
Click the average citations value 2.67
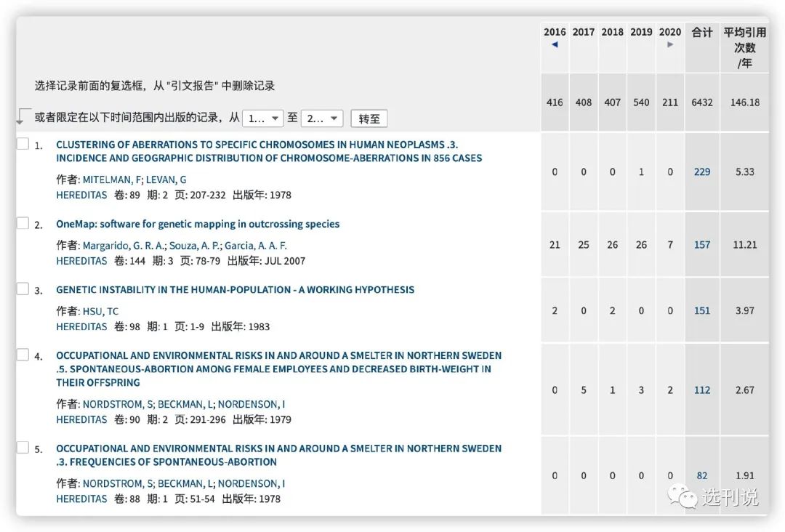pos(744,390)
